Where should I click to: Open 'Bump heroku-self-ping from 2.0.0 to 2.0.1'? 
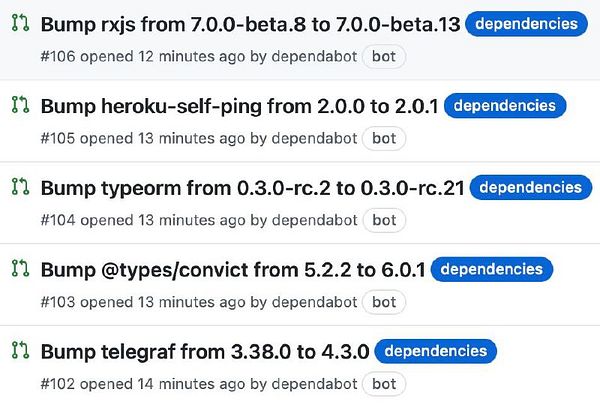click(240, 106)
